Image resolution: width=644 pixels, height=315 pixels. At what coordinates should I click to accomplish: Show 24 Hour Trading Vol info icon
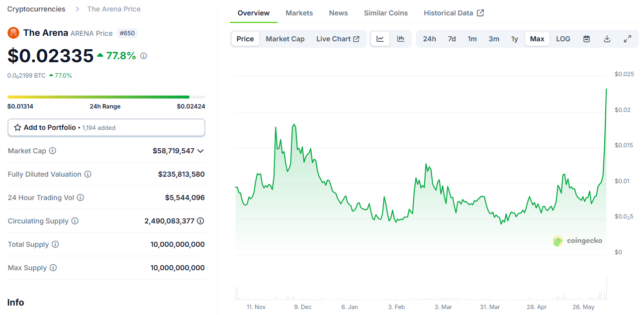tap(81, 198)
